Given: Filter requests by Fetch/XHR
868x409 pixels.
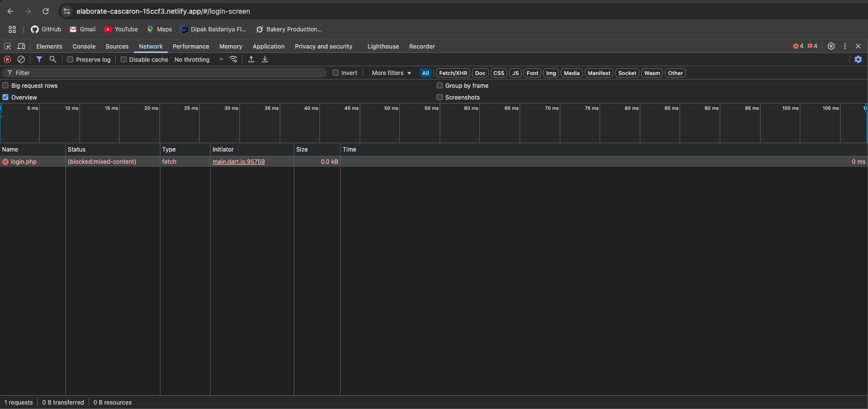Looking at the screenshot, I should pos(453,73).
